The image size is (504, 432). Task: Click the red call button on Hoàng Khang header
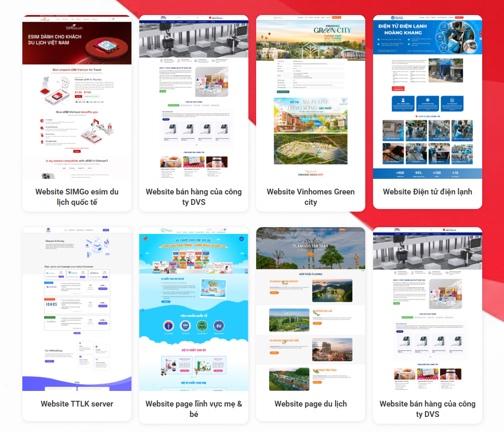tap(459, 18)
